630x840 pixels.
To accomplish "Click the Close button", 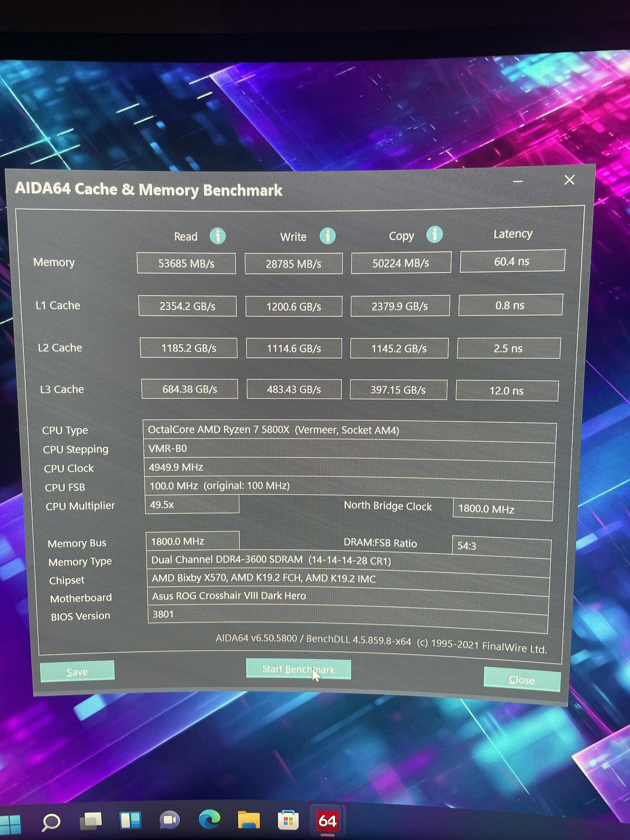I will (522, 680).
